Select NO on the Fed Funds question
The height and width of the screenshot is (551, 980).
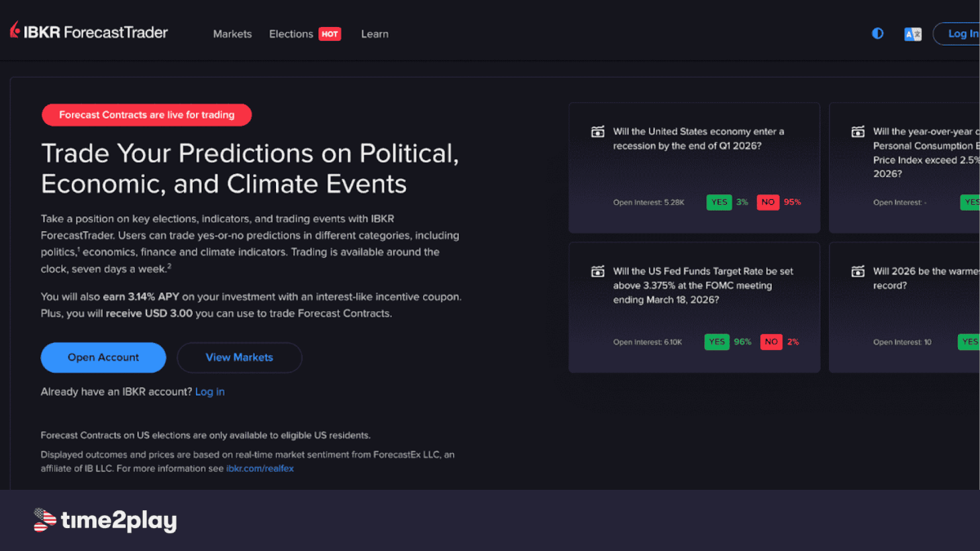click(771, 342)
